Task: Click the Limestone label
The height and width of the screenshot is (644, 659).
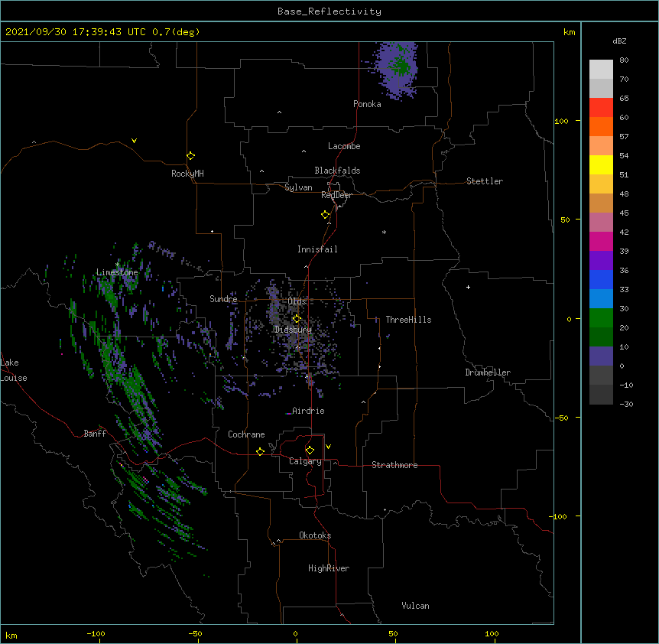Action: (x=117, y=272)
